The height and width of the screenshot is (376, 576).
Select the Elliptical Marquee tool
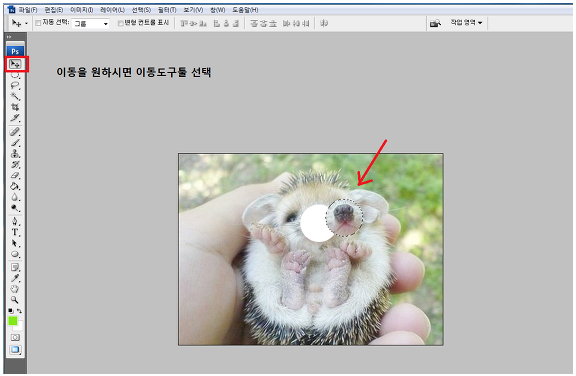pos(15,75)
